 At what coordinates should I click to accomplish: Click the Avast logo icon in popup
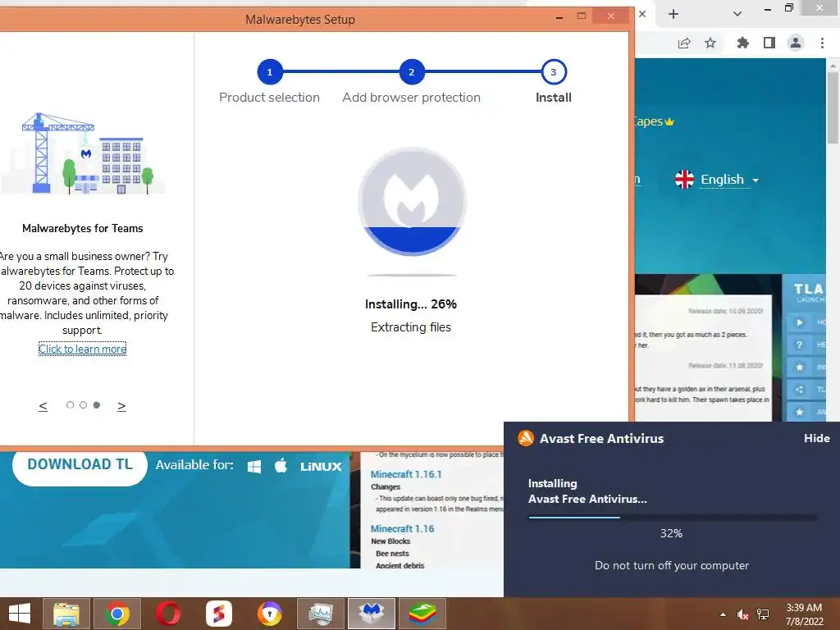click(526, 438)
